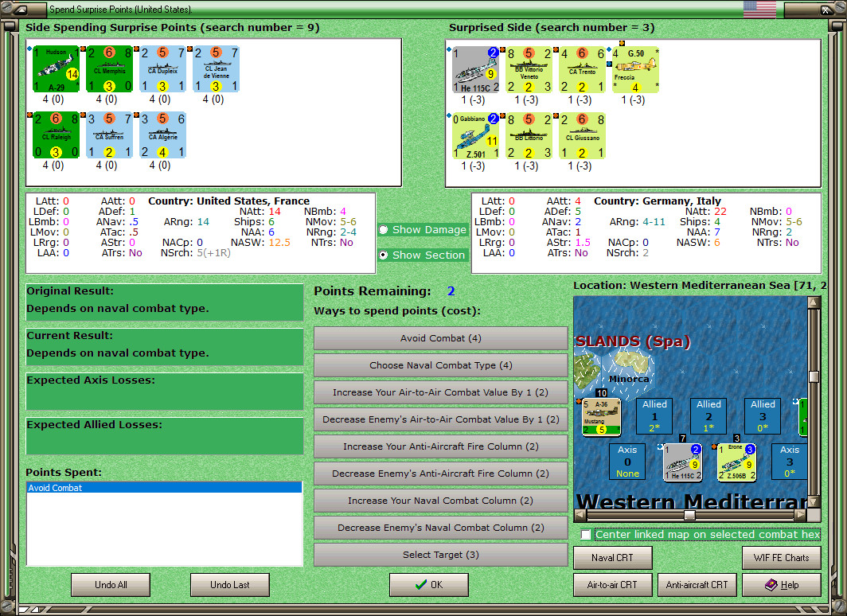Screen dimensions: 847x616
Task: Select the CL Raleigh ship counter
Action: [x=56, y=135]
